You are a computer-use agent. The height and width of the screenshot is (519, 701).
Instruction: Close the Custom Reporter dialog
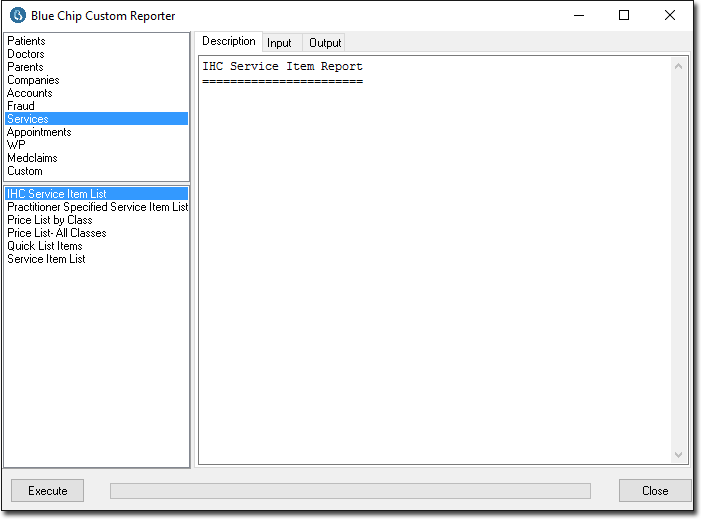655,491
